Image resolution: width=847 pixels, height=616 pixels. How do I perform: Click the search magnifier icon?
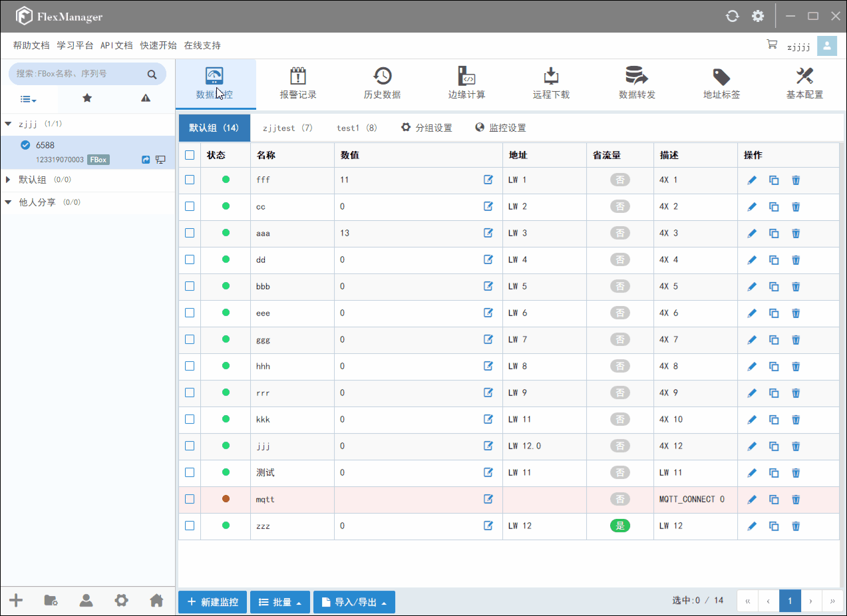(152, 74)
